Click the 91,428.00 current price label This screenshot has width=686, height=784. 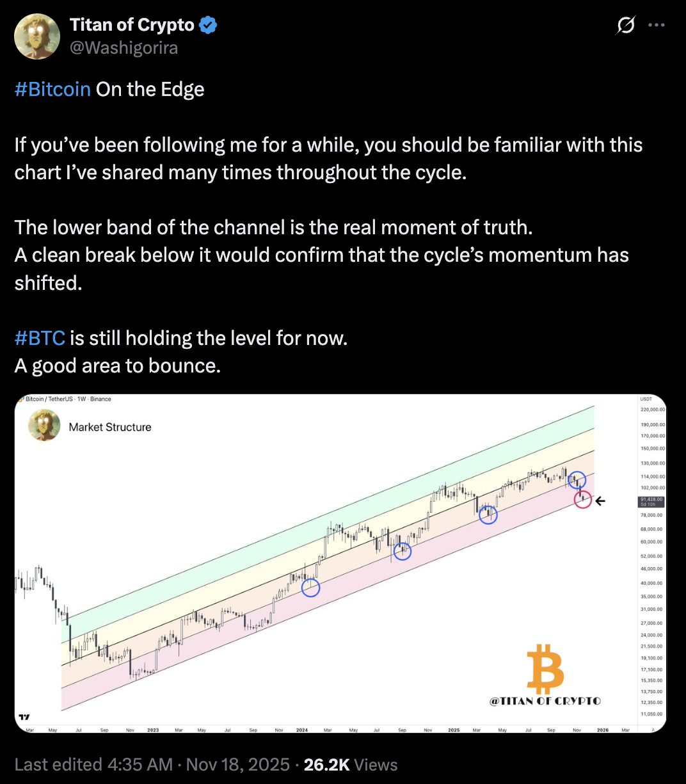tap(652, 500)
